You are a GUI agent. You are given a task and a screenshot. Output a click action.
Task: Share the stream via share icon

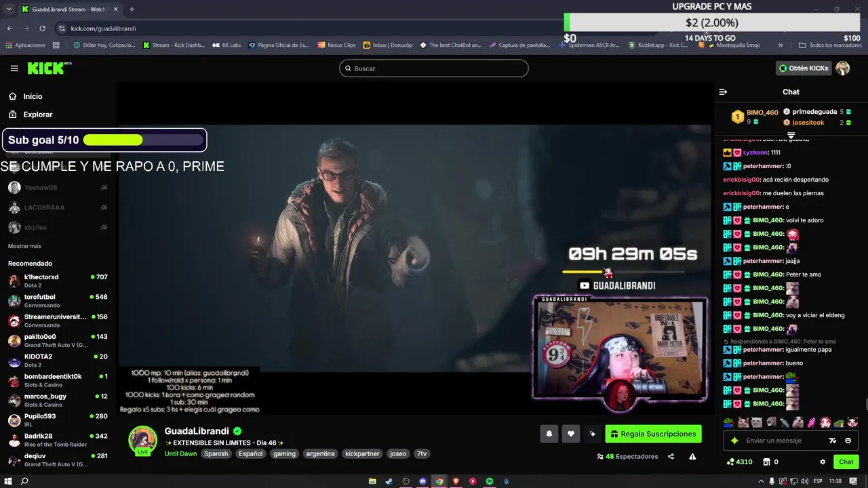point(671,456)
